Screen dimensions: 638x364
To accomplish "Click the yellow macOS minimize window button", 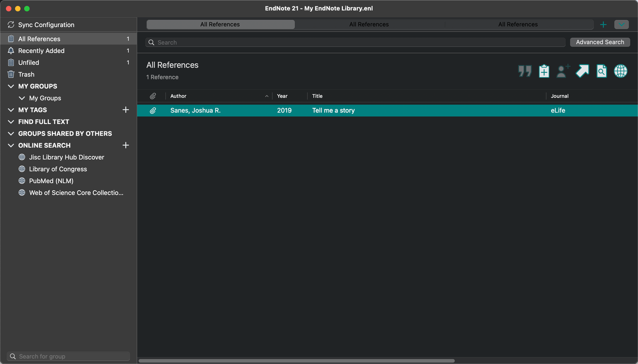I will (x=18, y=8).
